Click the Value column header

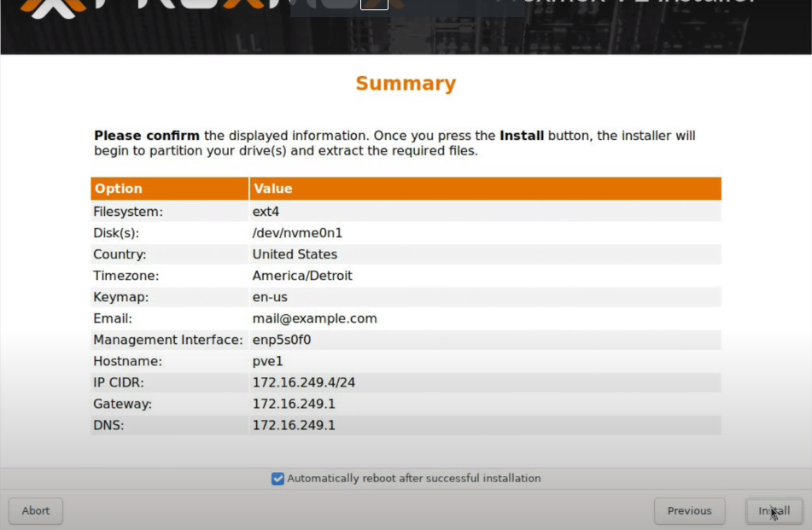pos(272,189)
